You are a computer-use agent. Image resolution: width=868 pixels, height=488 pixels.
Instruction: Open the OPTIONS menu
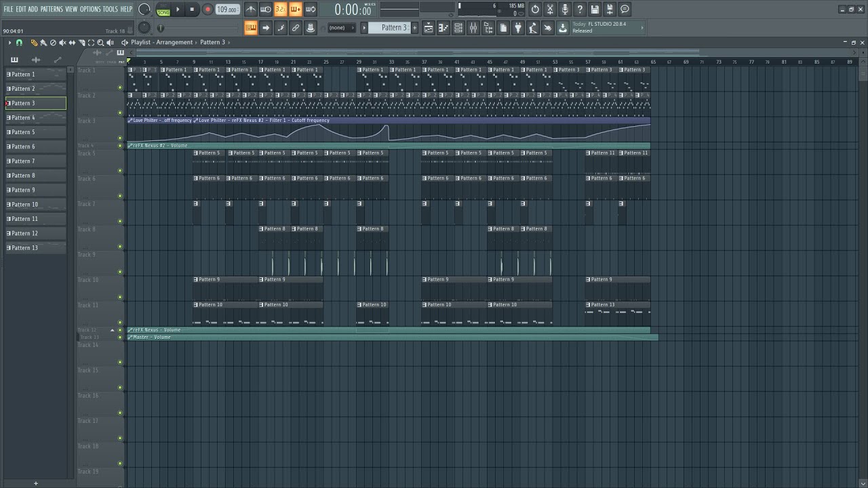(90, 9)
